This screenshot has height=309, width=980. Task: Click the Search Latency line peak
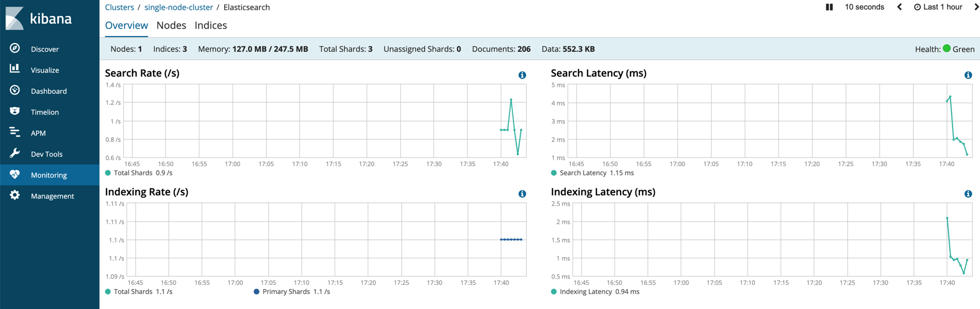point(950,97)
